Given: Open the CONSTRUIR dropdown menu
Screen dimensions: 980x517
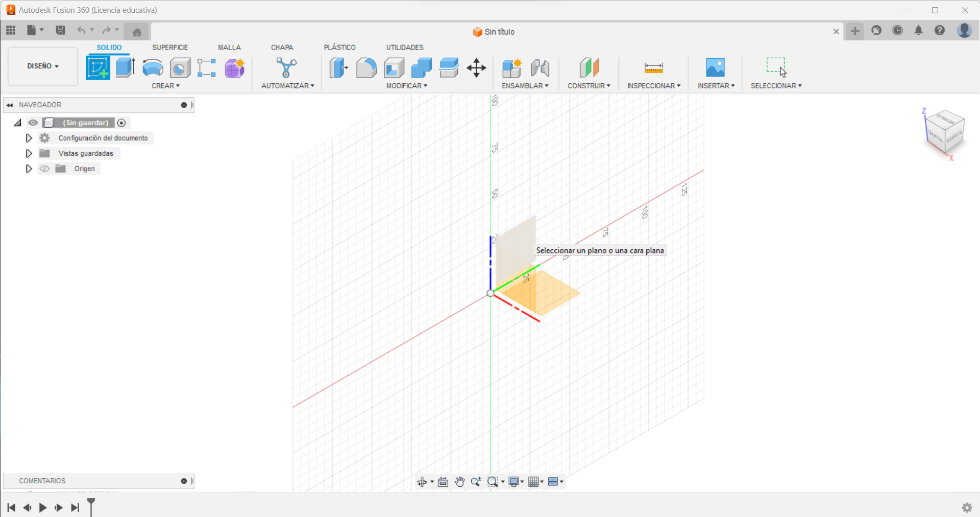Looking at the screenshot, I should 589,86.
